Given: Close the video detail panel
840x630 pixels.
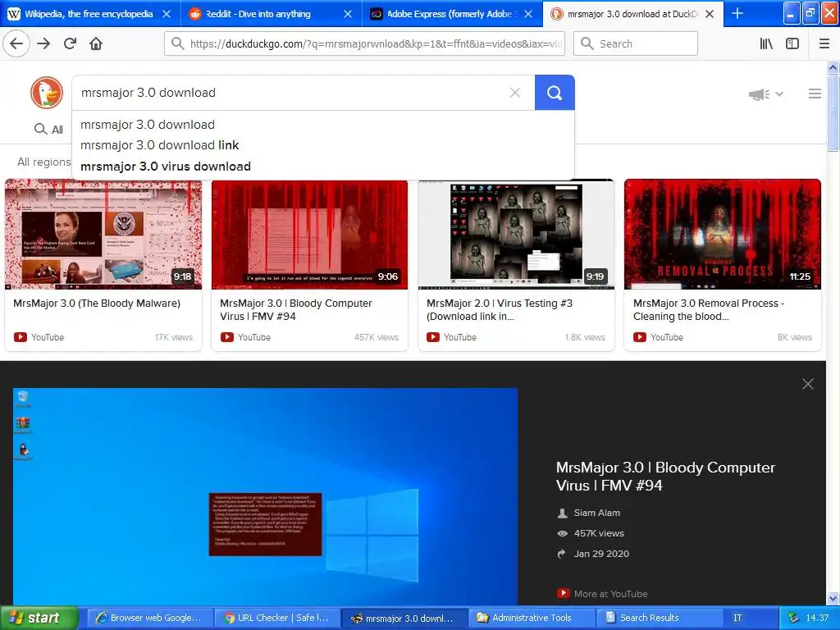Looking at the screenshot, I should pos(808,384).
